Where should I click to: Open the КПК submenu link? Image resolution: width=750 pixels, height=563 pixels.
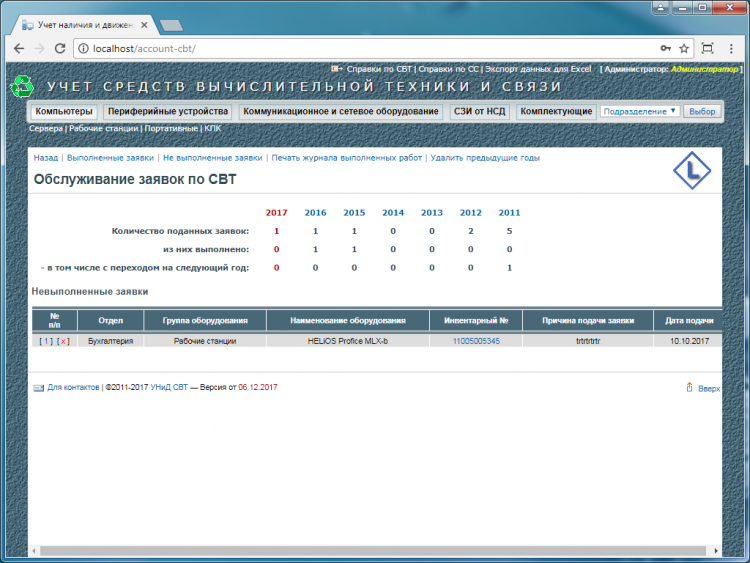coord(212,128)
